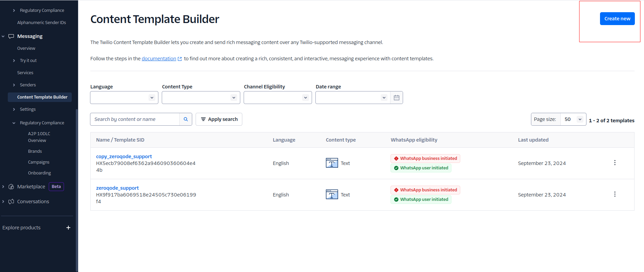
Task: Click the plus icon next to Explore products
Action: 68,228
